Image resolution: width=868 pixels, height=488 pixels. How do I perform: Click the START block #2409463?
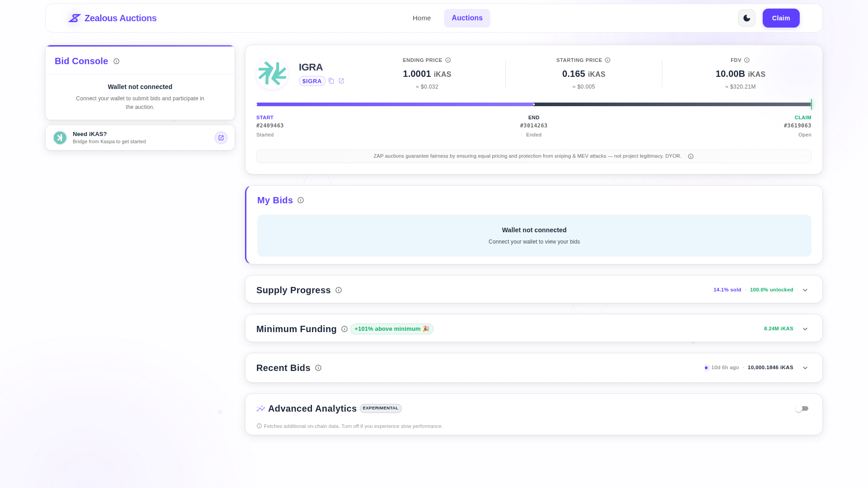[x=270, y=126]
